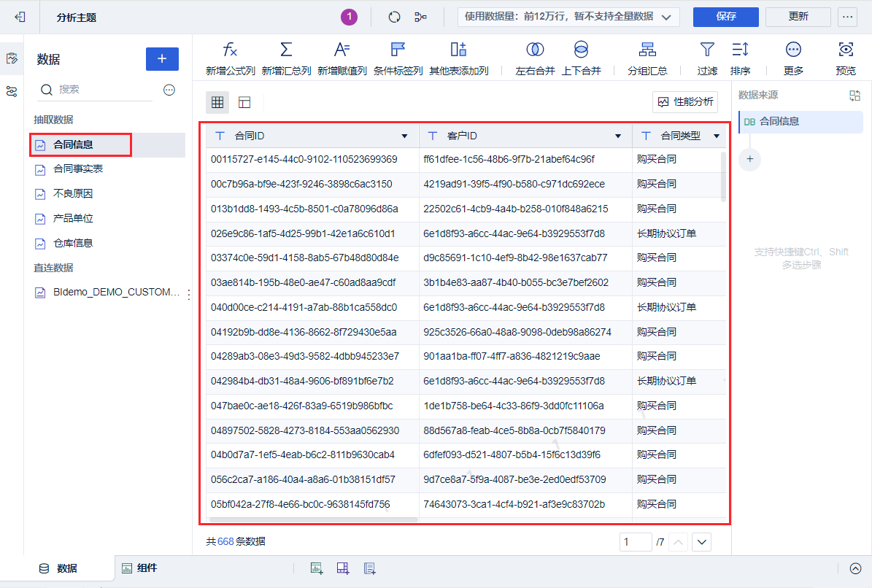Click 排序 sort tool
Image resolution: width=872 pixels, height=588 pixels.
coord(740,58)
